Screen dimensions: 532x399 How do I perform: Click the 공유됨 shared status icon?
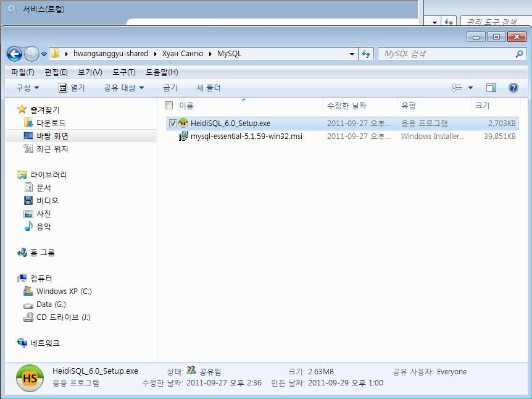point(191,371)
